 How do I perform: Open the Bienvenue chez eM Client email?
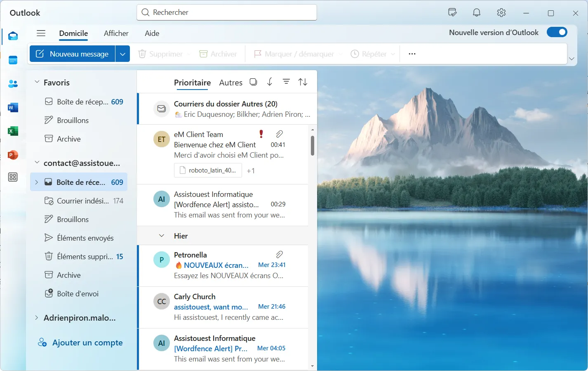point(223,154)
